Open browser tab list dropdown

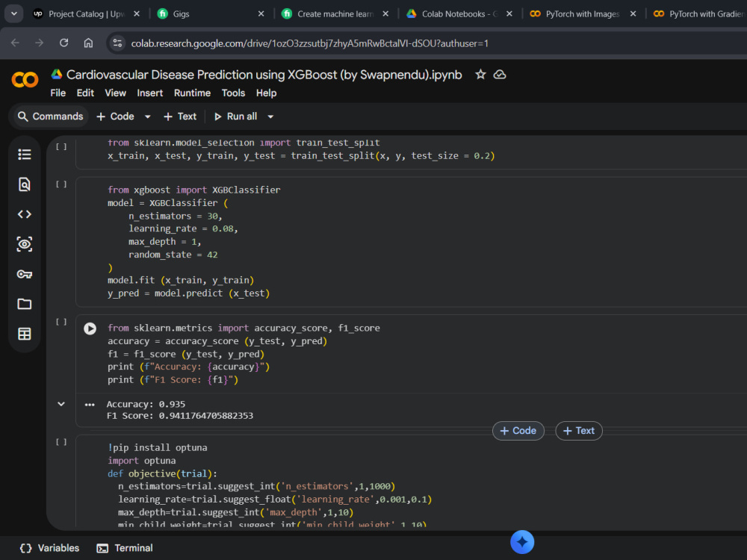tap(13, 13)
